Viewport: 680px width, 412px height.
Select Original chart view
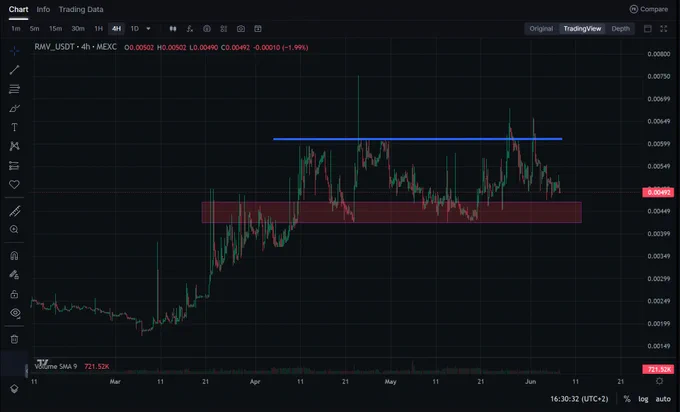[x=541, y=29]
